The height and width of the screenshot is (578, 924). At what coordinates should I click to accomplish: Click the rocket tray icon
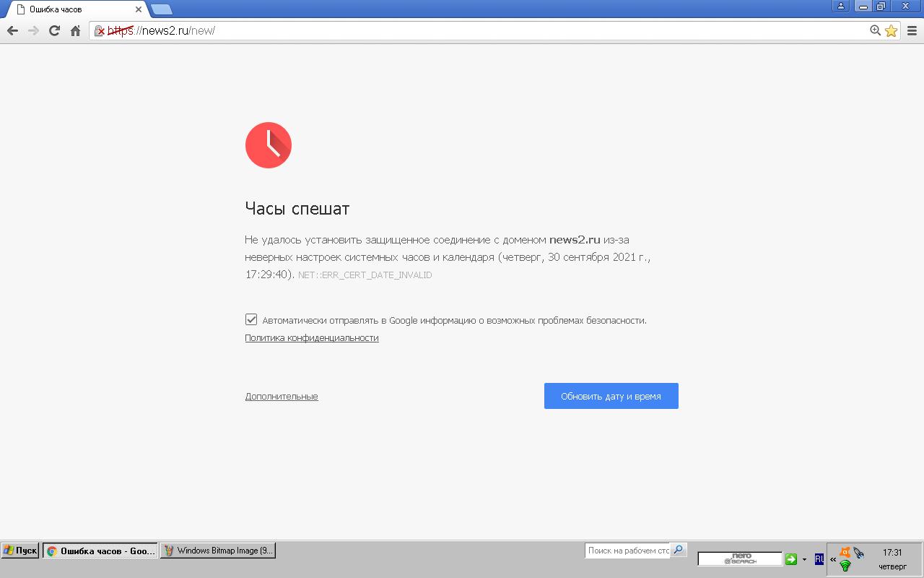tap(859, 553)
